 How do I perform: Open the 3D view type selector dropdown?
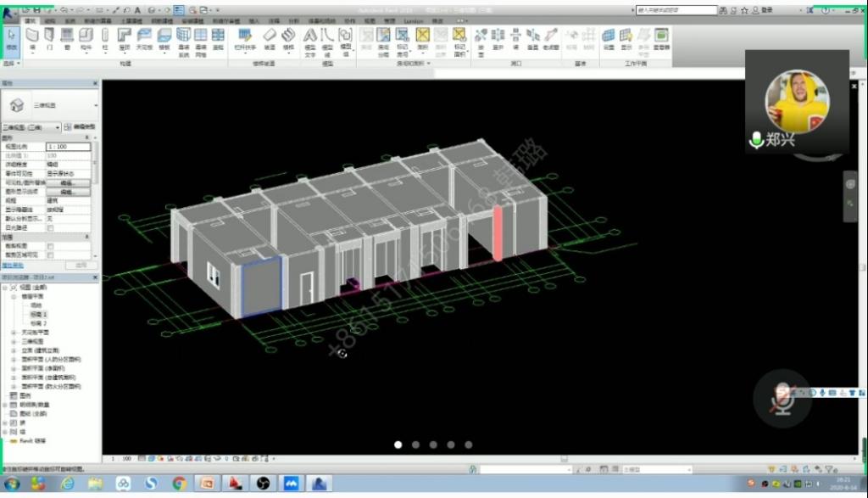click(58, 127)
